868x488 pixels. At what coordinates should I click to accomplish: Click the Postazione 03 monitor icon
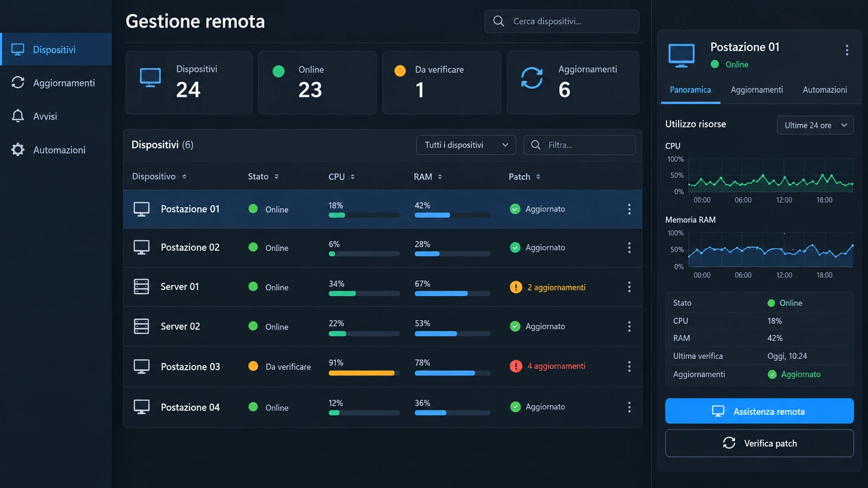click(142, 367)
